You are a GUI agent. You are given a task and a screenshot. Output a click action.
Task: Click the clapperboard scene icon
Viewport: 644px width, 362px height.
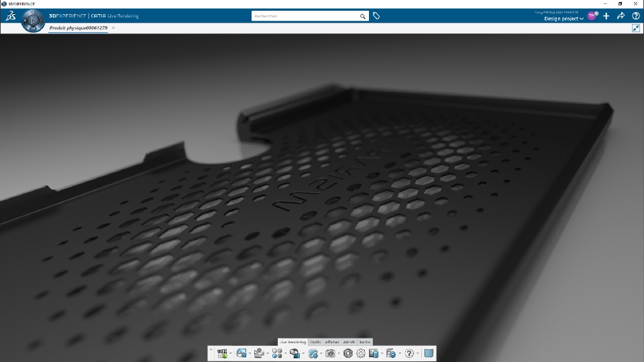pos(222,353)
